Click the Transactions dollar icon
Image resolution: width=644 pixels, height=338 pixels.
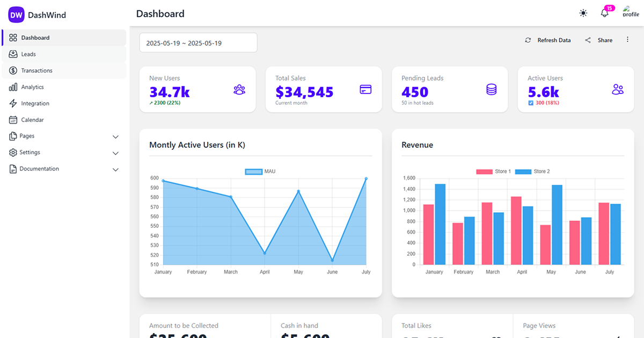tap(13, 70)
